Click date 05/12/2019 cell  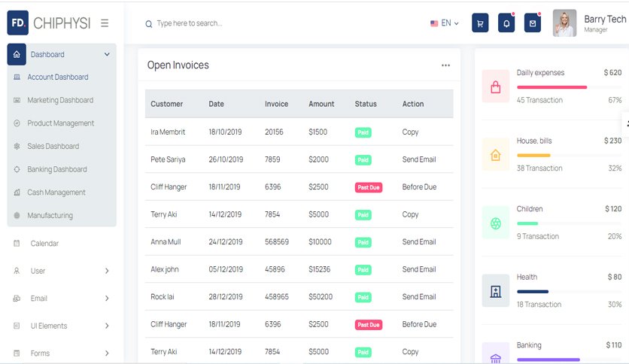(226, 269)
